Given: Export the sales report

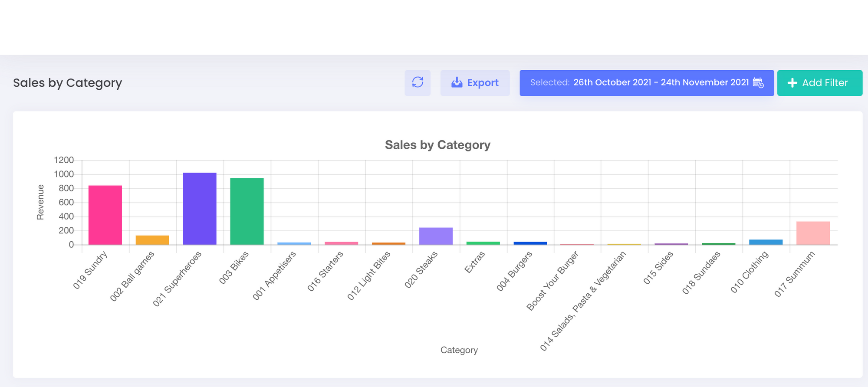Looking at the screenshot, I should pyautogui.click(x=475, y=82).
